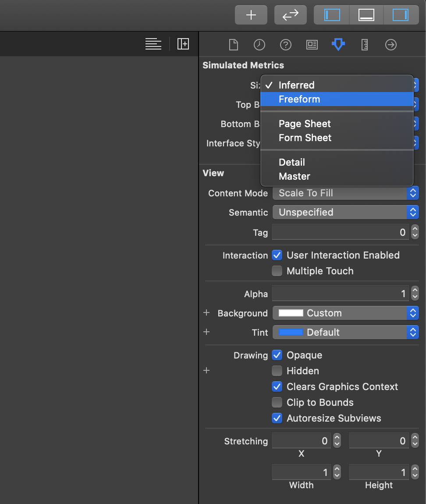Viewport: 426px width, 504px height.
Task: Toggle the right inspectors panel
Action: click(x=400, y=15)
